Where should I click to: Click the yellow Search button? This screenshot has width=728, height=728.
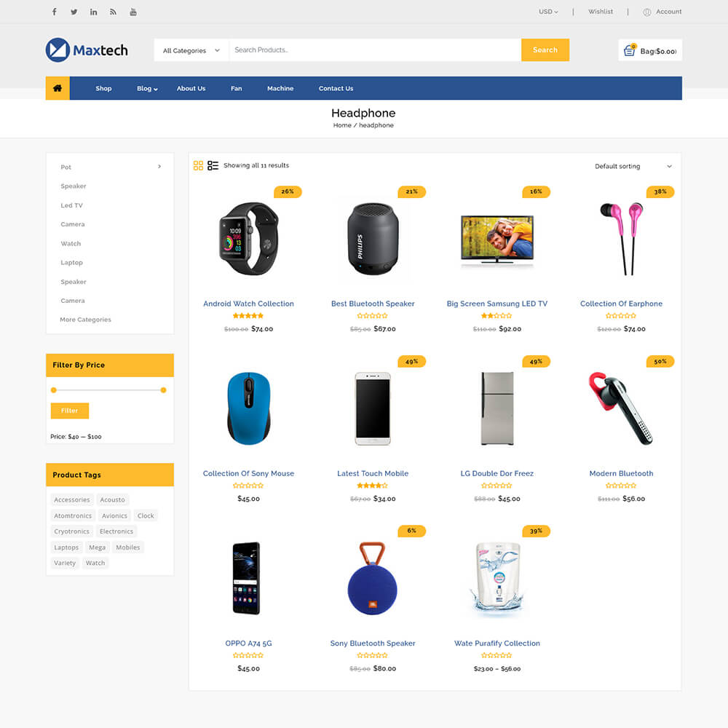pyautogui.click(x=545, y=50)
